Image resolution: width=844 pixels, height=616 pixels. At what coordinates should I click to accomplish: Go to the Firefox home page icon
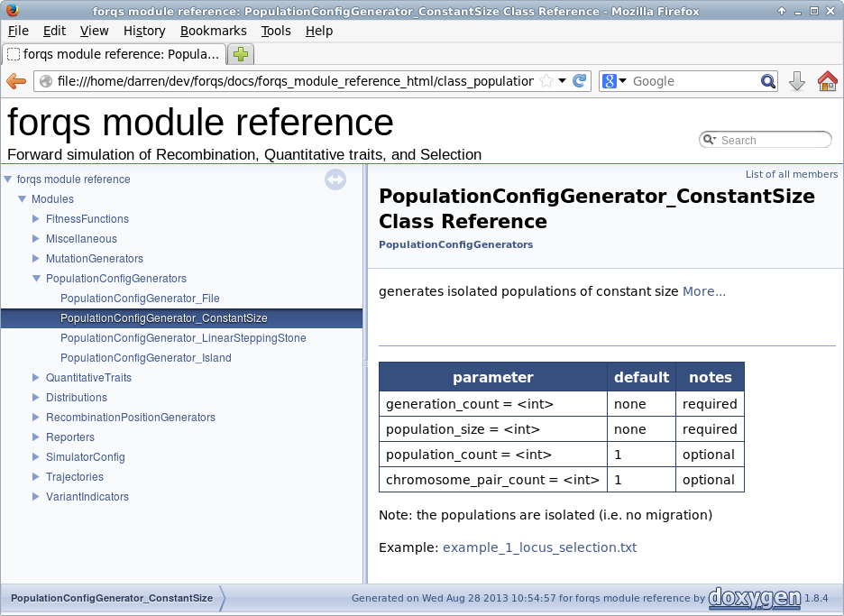pos(827,81)
